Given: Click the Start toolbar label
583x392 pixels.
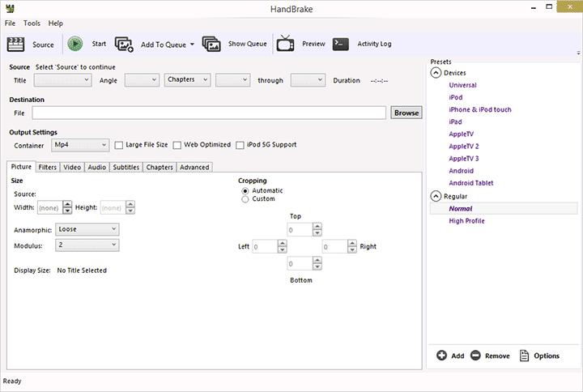Looking at the screenshot, I should tap(99, 44).
